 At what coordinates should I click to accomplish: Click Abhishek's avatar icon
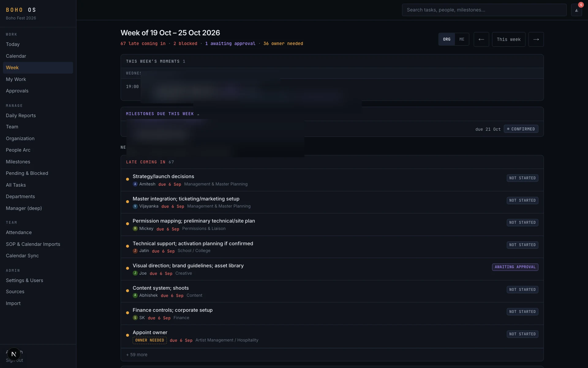click(x=135, y=295)
